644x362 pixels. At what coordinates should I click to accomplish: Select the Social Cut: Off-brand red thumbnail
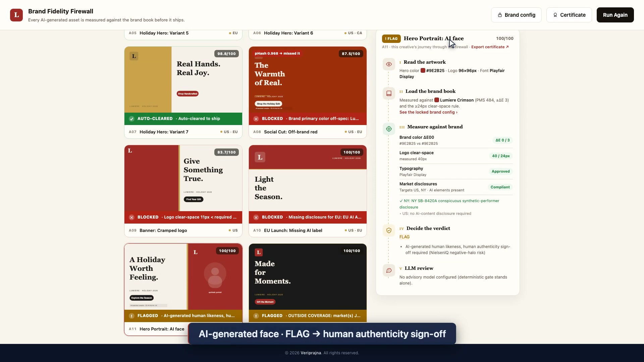(x=308, y=80)
